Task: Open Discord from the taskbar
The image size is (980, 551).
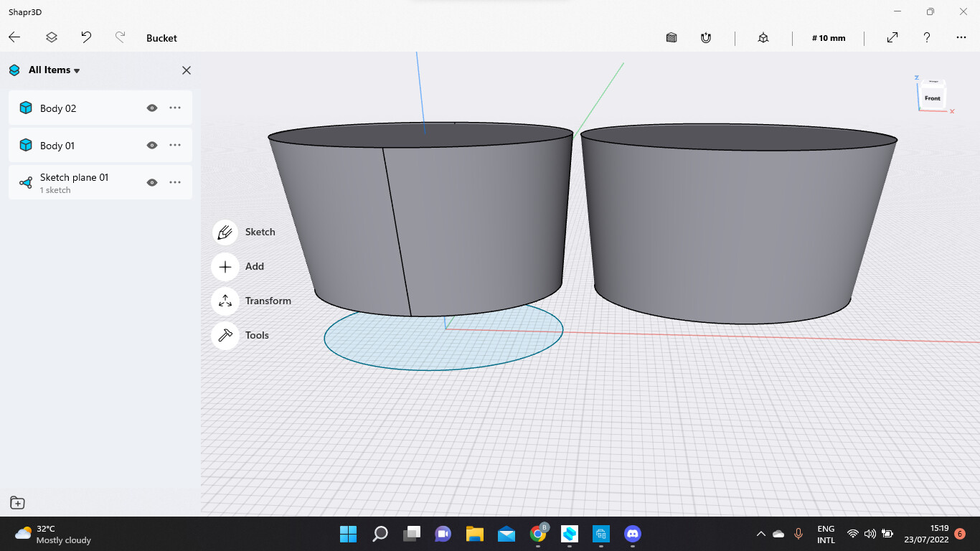Action: tap(632, 534)
